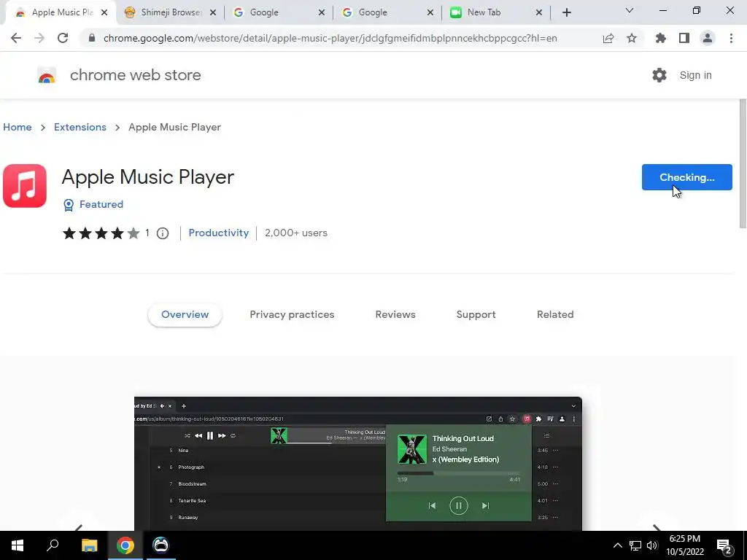The height and width of the screenshot is (560, 747).
Task: Open the share this page icon
Action: [x=608, y=38]
